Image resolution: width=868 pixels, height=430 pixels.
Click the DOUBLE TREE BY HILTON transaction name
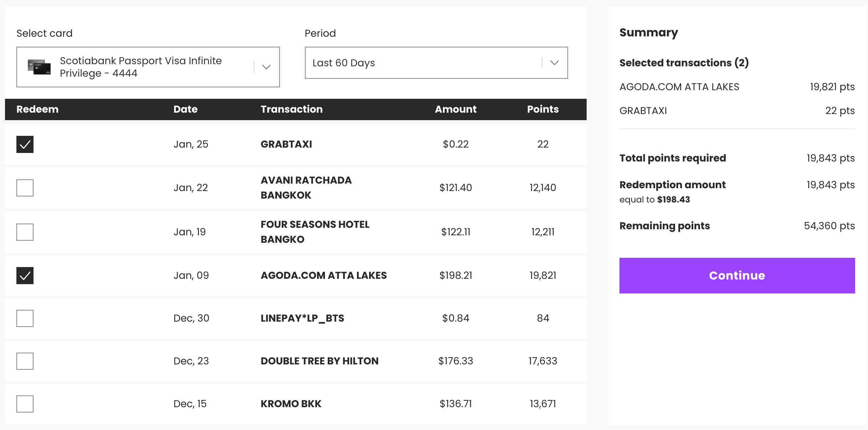tap(319, 361)
